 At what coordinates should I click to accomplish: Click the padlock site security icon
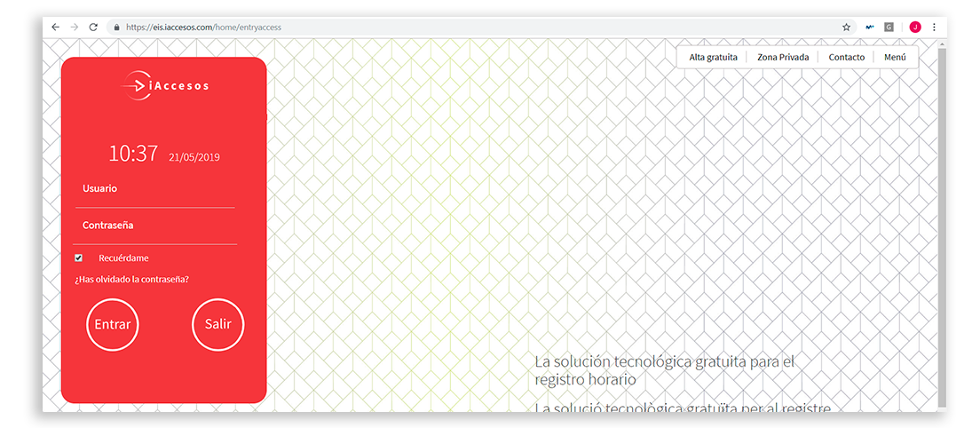pos(116,28)
